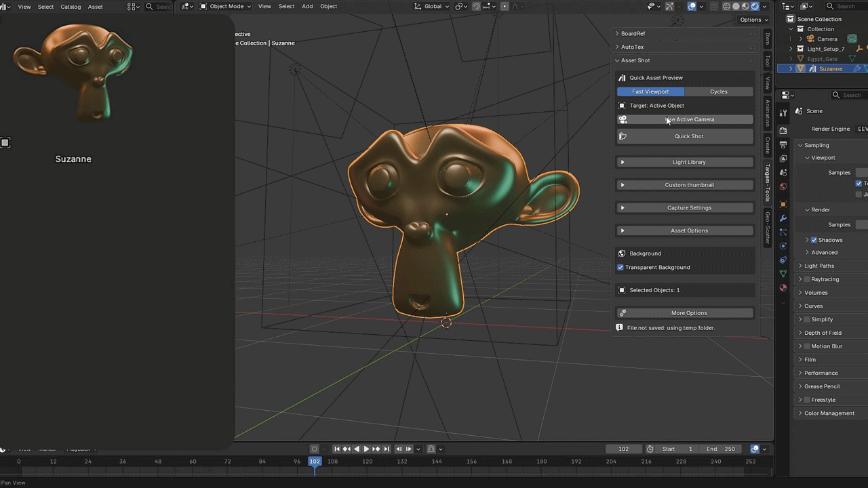Expand the Custom thumbnail section

pyautogui.click(x=685, y=185)
